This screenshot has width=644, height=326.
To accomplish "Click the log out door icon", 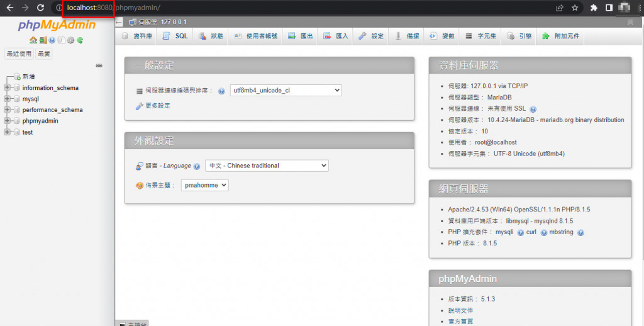I will click(43, 40).
